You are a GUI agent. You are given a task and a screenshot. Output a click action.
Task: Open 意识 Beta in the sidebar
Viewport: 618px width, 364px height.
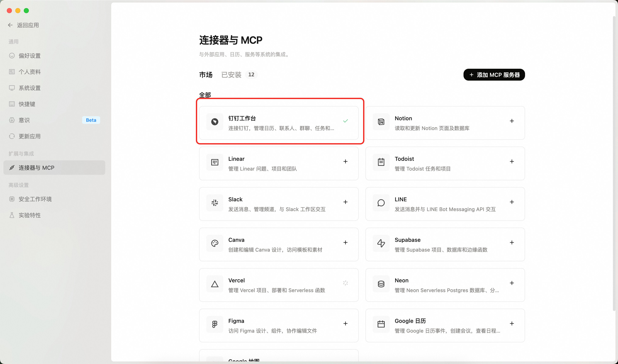click(x=54, y=120)
